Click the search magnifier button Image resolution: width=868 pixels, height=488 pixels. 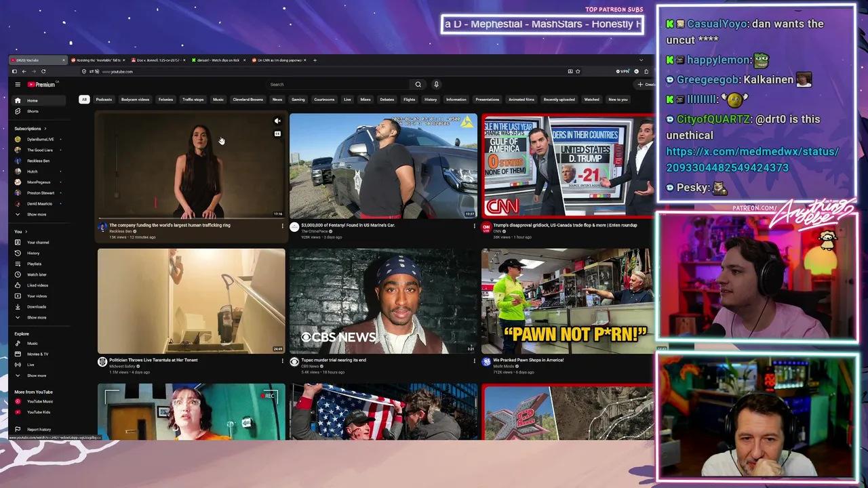coord(418,85)
